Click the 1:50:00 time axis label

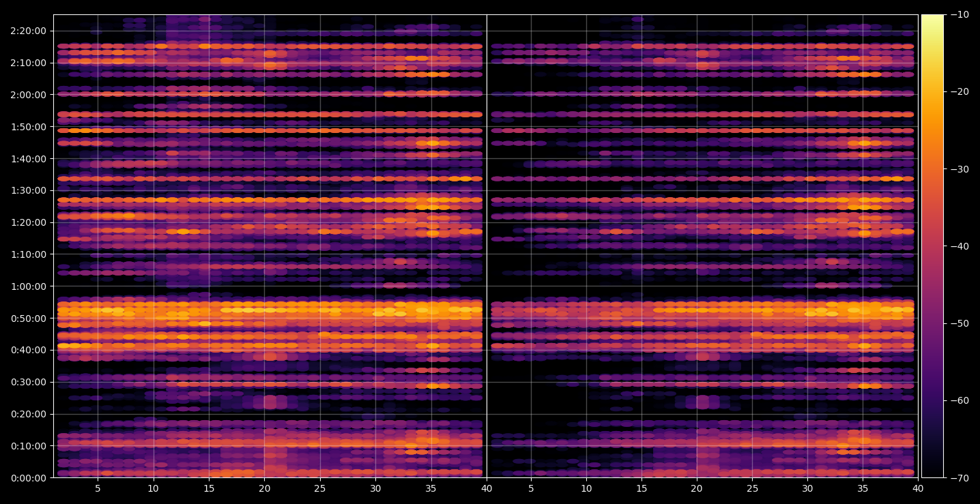point(29,127)
